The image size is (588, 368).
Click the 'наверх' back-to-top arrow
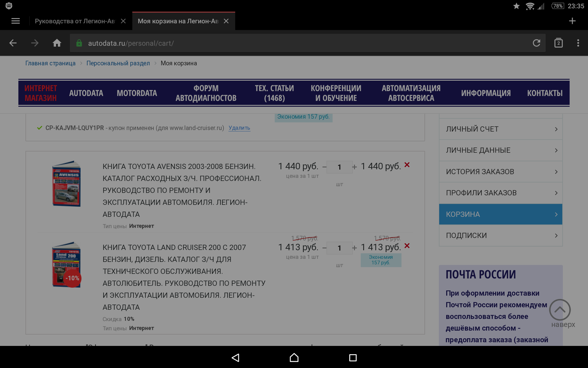(560, 310)
